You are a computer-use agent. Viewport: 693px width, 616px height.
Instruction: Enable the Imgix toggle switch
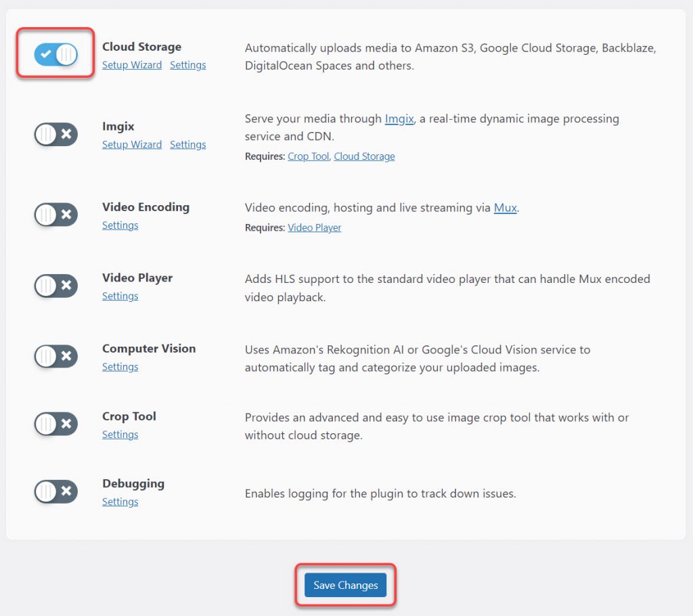pos(55,134)
